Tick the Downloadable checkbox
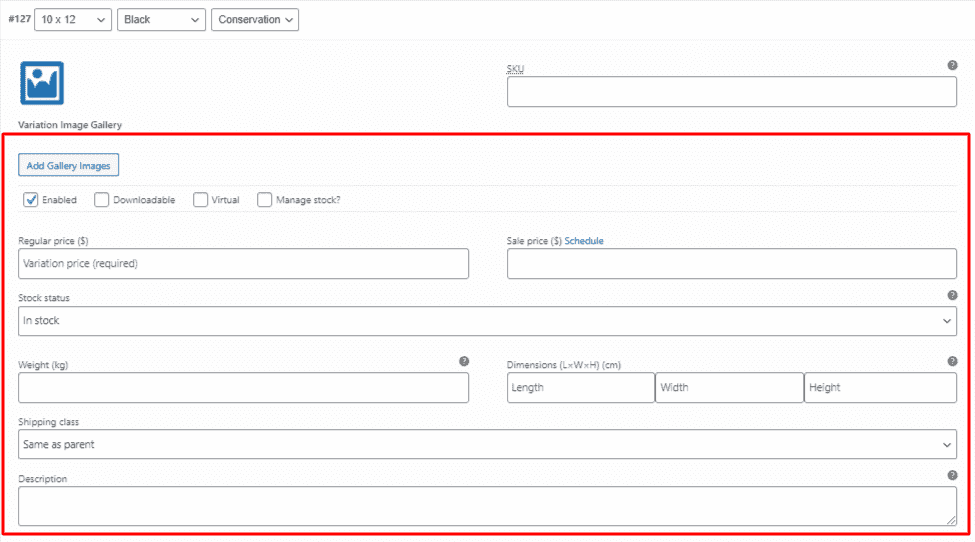The width and height of the screenshot is (975, 542). pos(101,200)
